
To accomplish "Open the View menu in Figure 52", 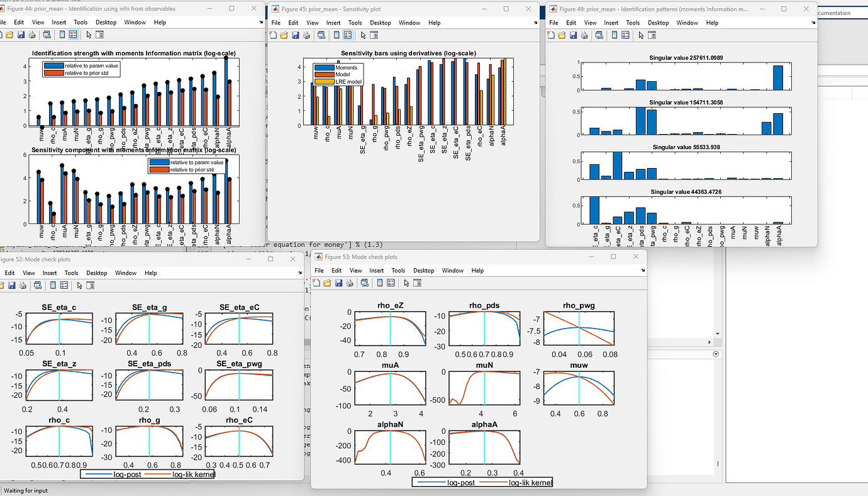I will (x=29, y=273).
